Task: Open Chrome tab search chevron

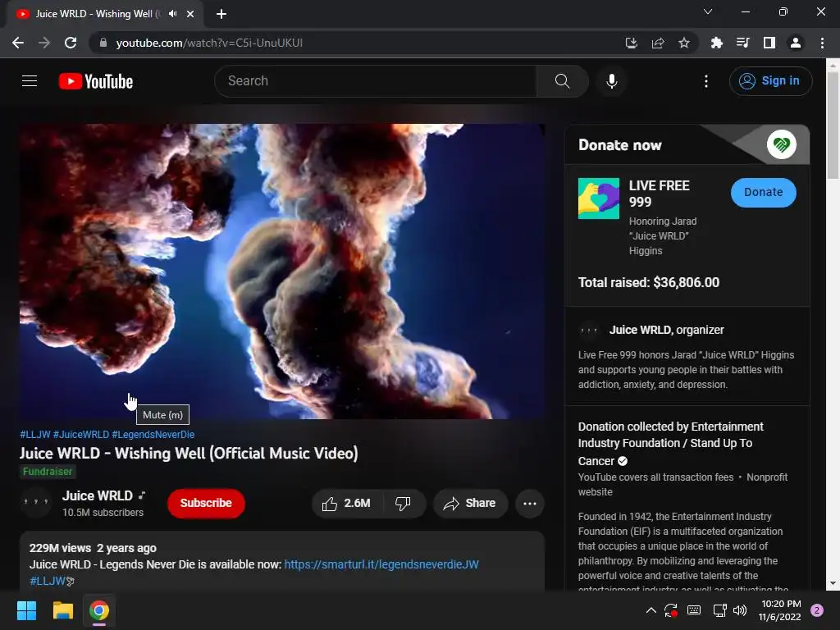Action: coord(708,11)
